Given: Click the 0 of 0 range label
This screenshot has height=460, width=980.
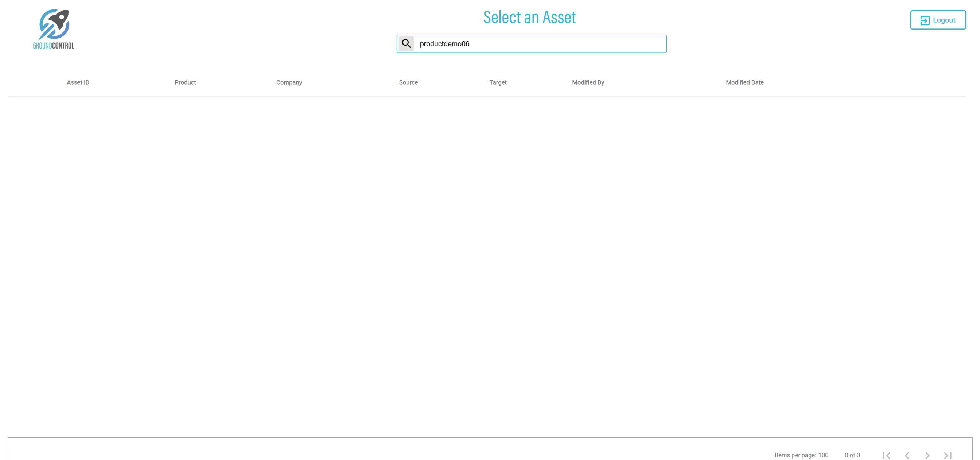Looking at the screenshot, I should tap(852, 455).
